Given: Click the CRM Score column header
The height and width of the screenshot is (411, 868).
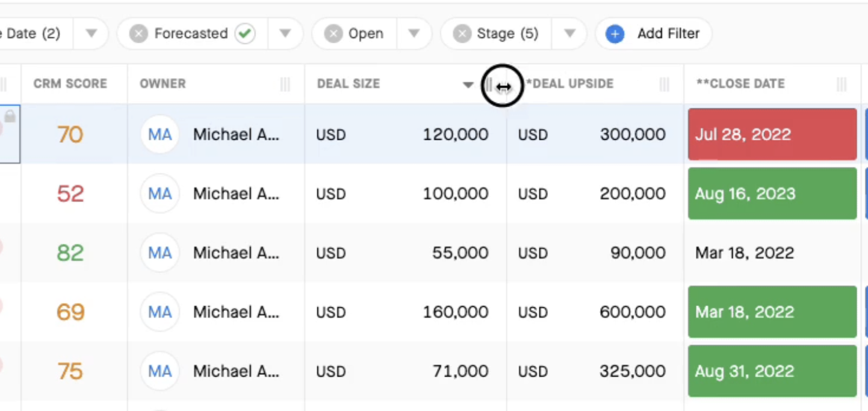Looking at the screenshot, I should (70, 84).
